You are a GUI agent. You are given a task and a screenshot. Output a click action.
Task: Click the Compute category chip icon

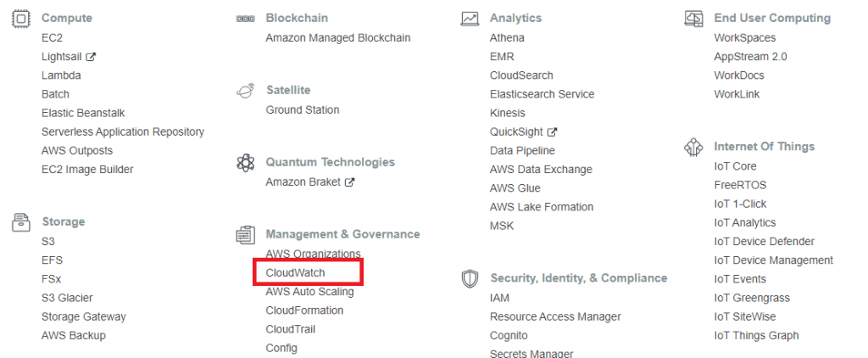20,18
